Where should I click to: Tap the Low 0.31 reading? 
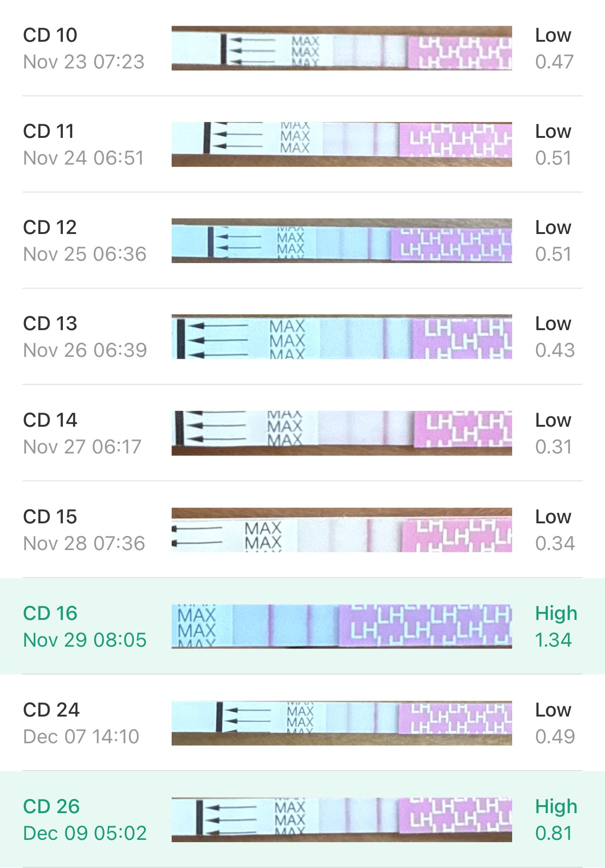[x=553, y=433]
